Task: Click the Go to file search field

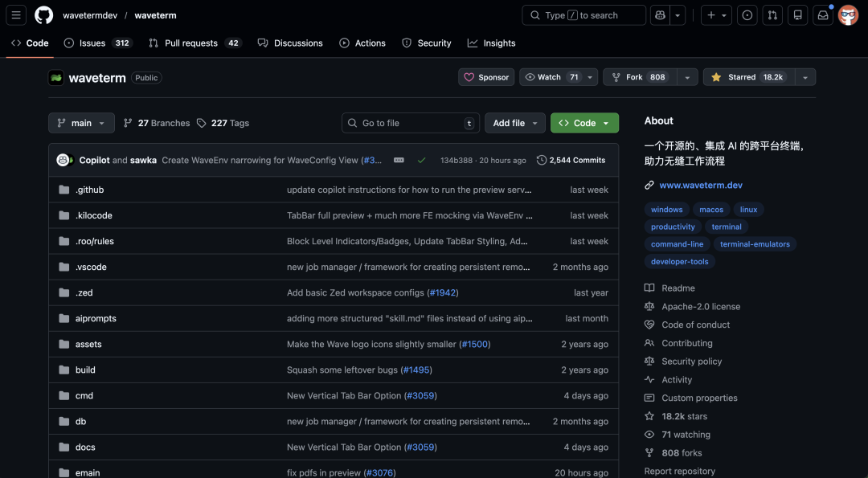Action: [410, 123]
